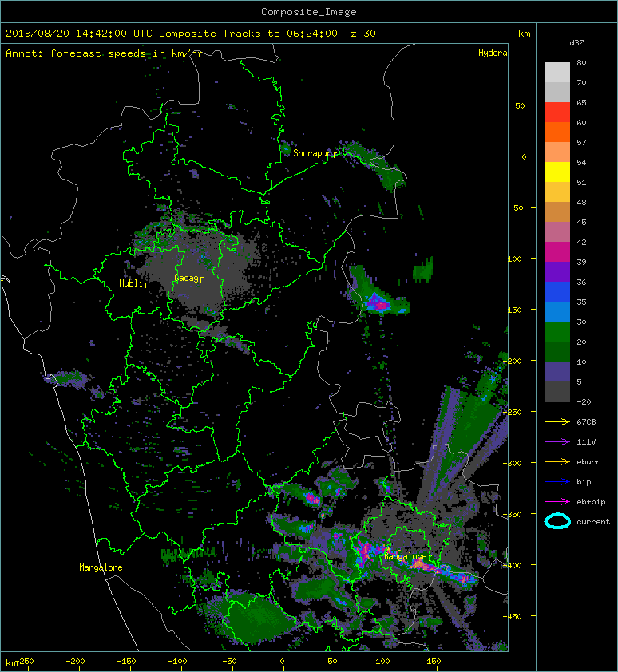The height and width of the screenshot is (672, 618).
Task: Select the '150' tick on bottom axis
Action: tap(434, 662)
